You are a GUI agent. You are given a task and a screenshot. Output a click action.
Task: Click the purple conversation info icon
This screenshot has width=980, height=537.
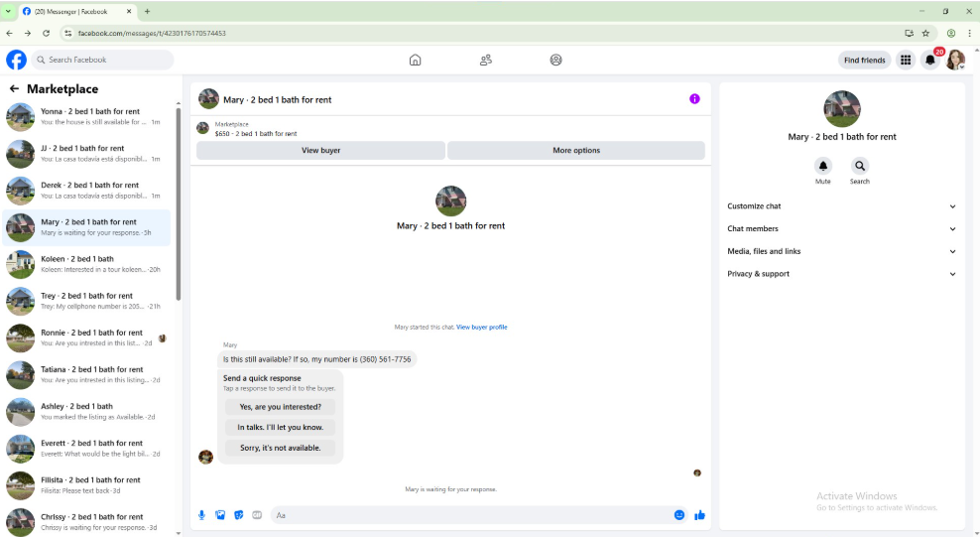(694, 99)
